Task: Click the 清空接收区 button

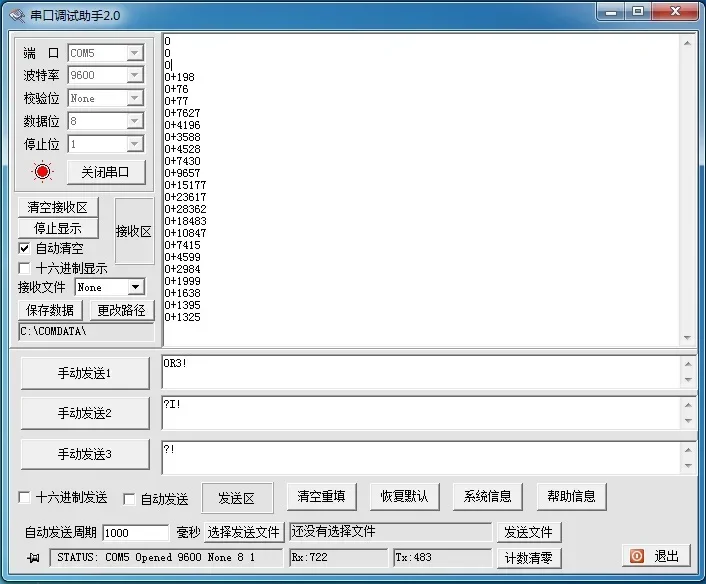Action: tap(58, 207)
